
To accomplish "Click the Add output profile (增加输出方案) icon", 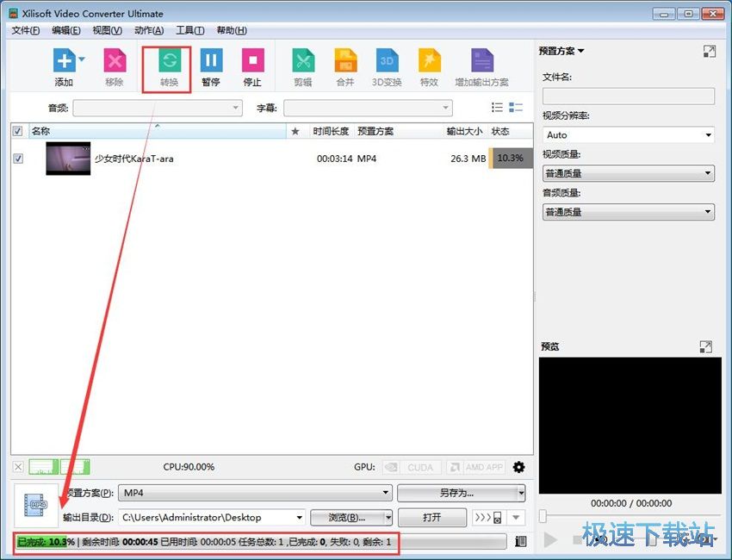I will (481, 60).
